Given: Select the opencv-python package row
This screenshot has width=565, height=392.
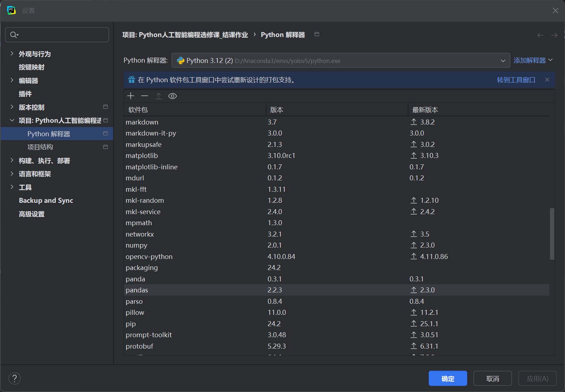Looking at the screenshot, I should (337, 256).
